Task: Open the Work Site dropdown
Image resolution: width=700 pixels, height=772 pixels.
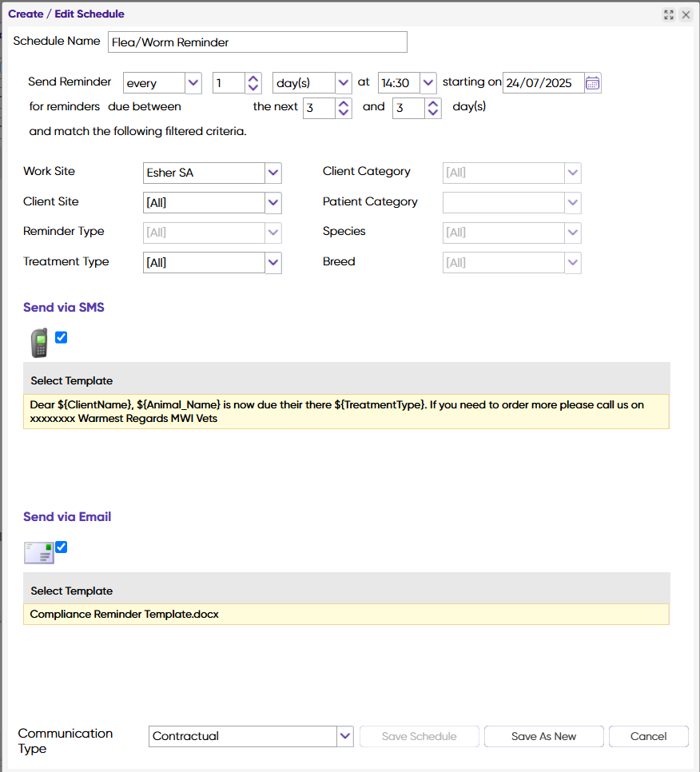Action: point(273,173)
